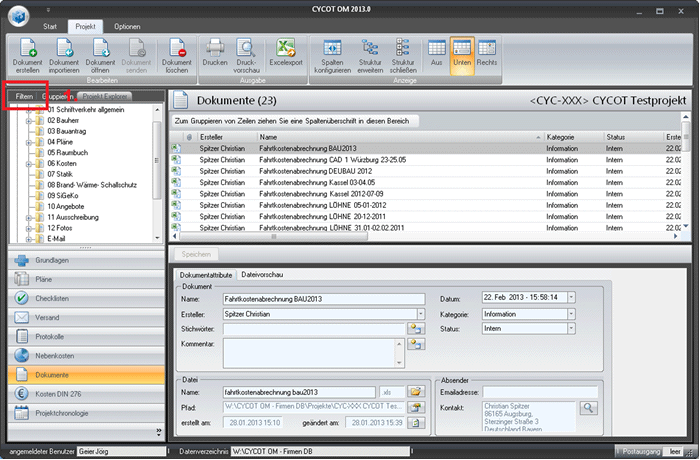Screen dimensions: 700x460
Task: Set the preview display to Unten
Action: (x=462, y=56)
